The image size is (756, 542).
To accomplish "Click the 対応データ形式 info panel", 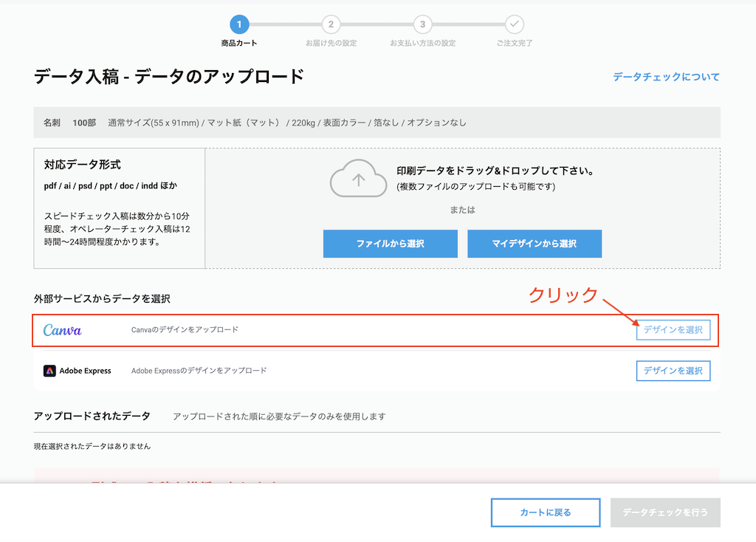I will coord(118,207).
